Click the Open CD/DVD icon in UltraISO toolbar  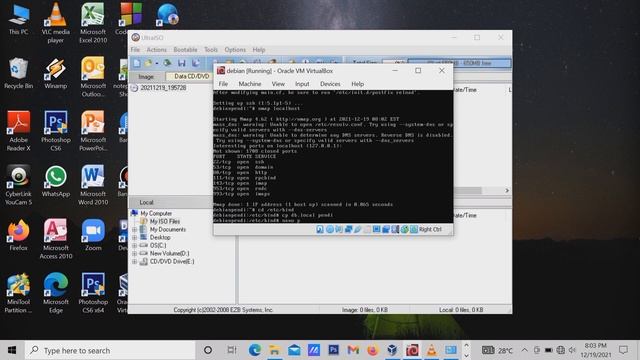[167, 63]
